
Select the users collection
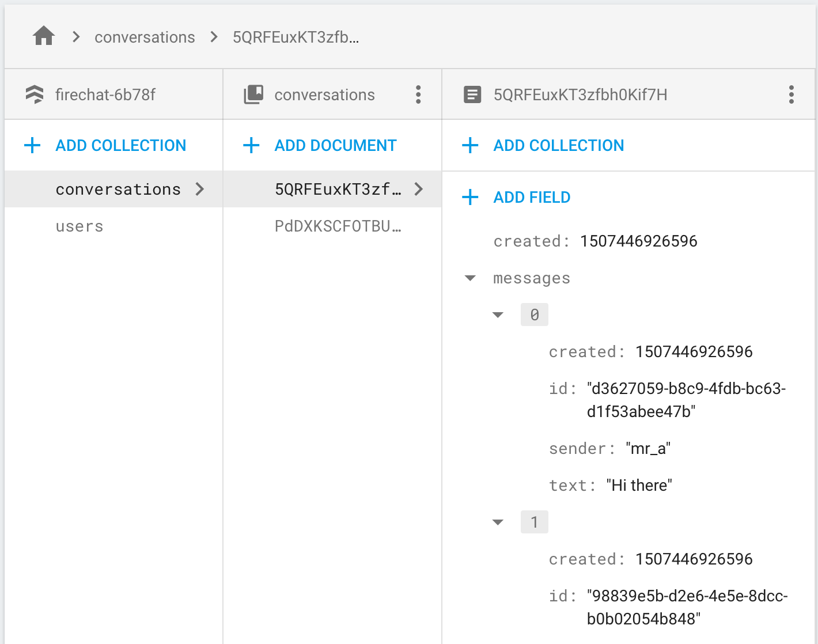(113, 226)
